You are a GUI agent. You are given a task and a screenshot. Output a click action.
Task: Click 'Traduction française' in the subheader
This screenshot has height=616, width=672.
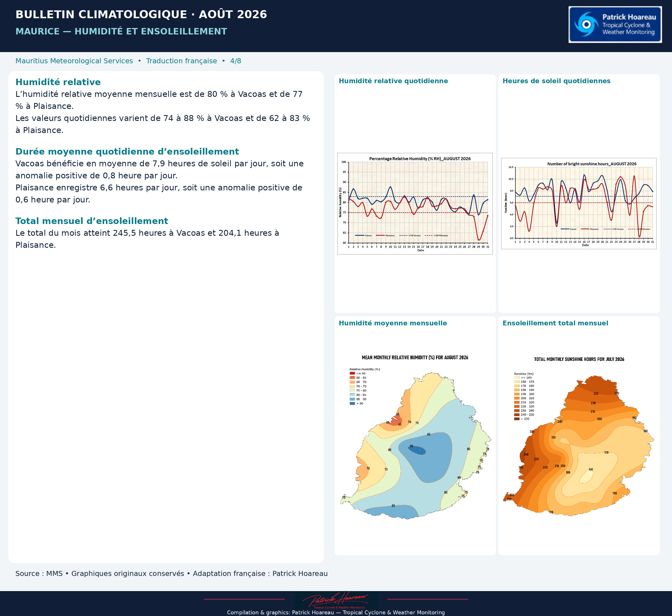click(x=181, y=61)
